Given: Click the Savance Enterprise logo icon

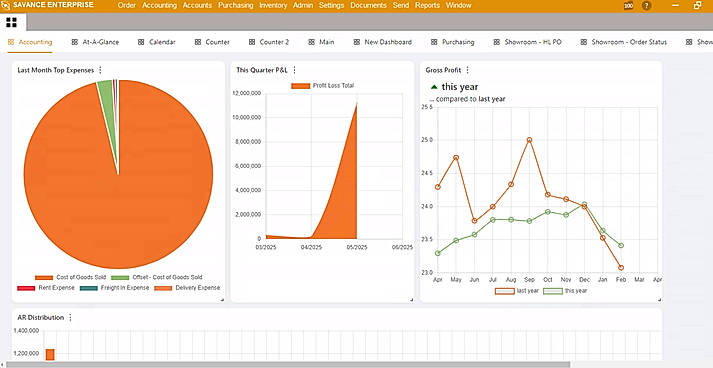Looking at the screenshot, I should [x=5, y=5].
